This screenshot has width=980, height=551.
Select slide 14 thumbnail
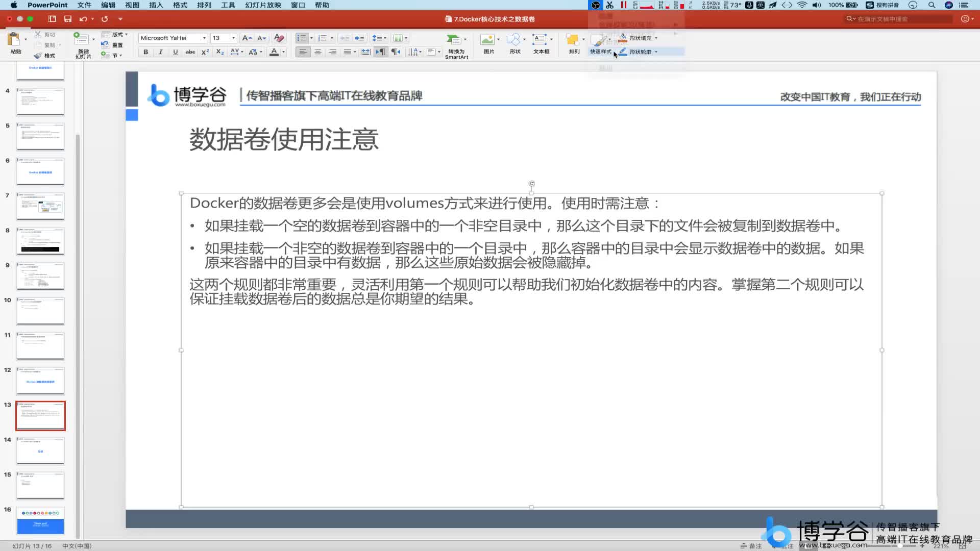40,450
